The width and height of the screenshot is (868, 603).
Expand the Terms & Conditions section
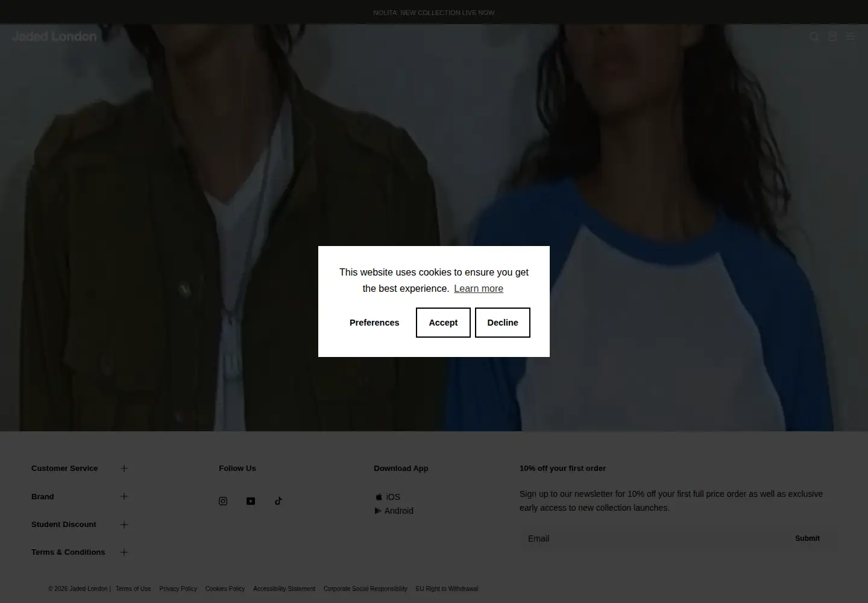pyautogui.click(x=80, y=552)
